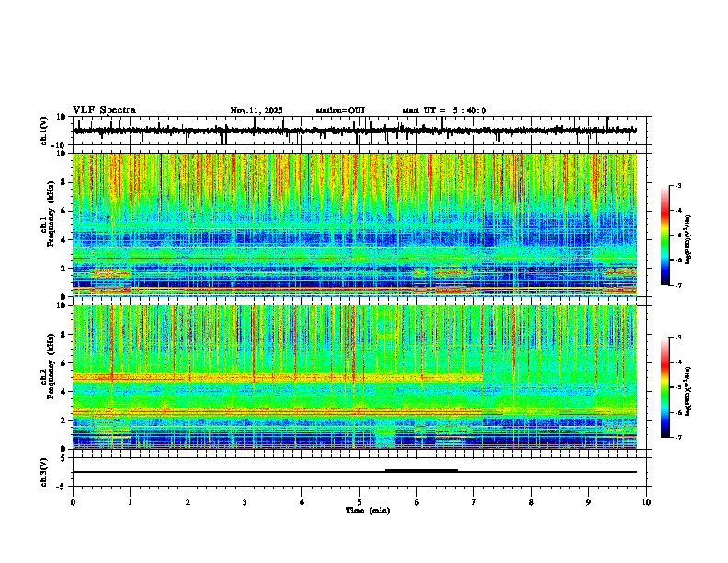The height and width of the screenshot is (563, 728).
Task: Click time axis tick label "1"
Action: point(130,502)
